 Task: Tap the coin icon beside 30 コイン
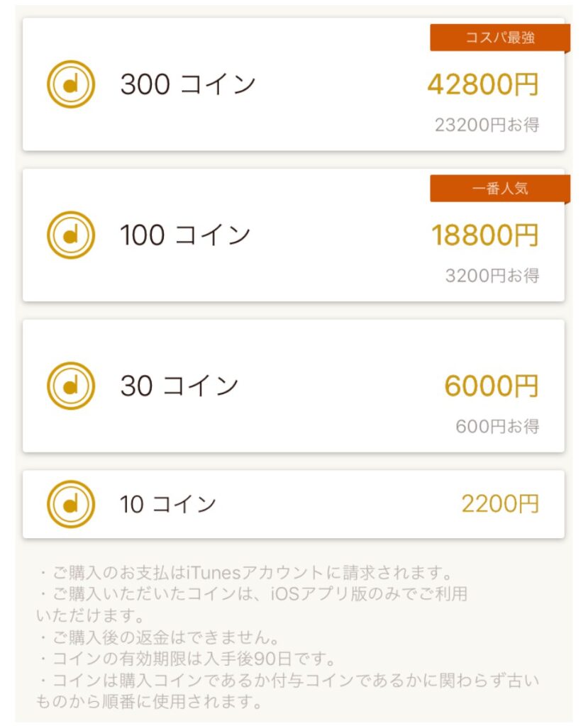[x=71, y=386]
